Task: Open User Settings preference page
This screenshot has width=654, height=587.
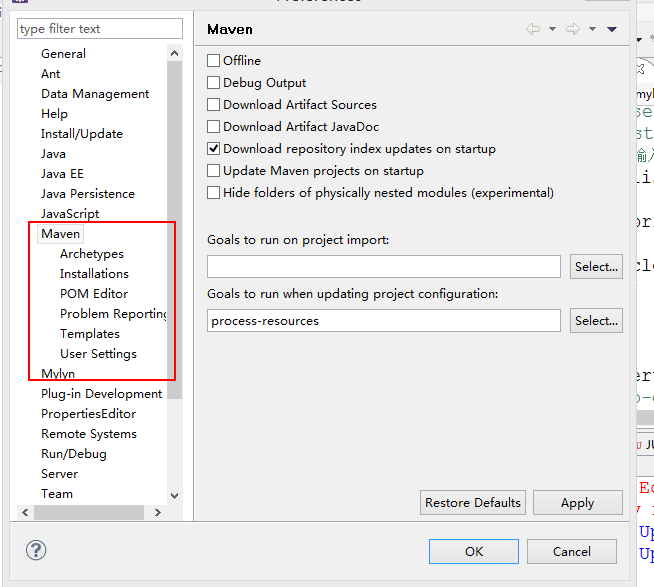Action: [98, 354]
